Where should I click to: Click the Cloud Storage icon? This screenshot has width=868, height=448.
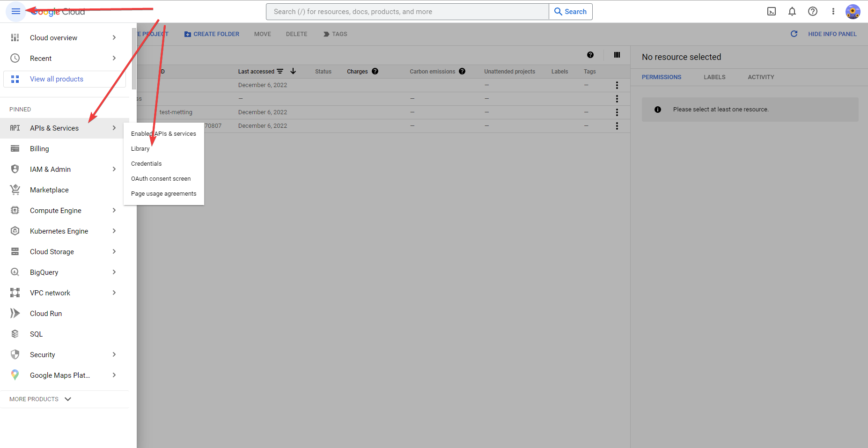15,251
